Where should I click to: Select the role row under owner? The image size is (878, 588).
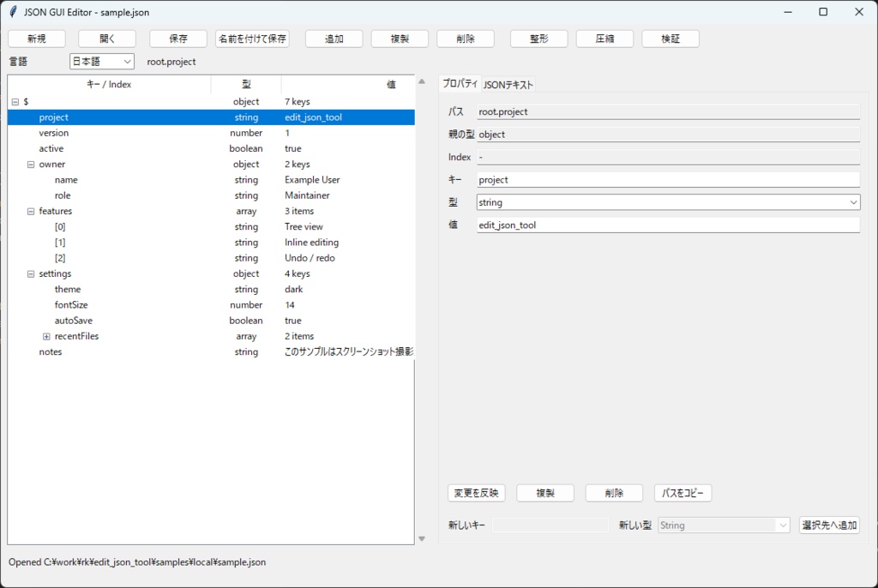(x=211, y=195)
